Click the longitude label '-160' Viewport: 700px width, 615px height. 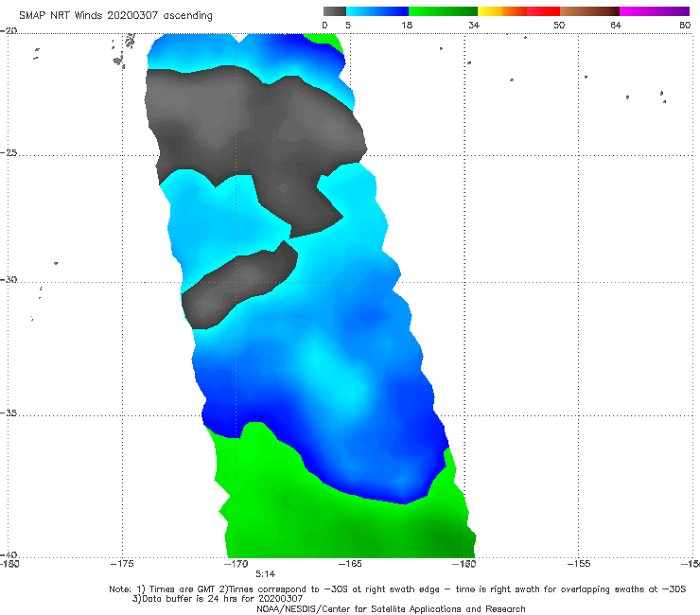coord(464,564)
